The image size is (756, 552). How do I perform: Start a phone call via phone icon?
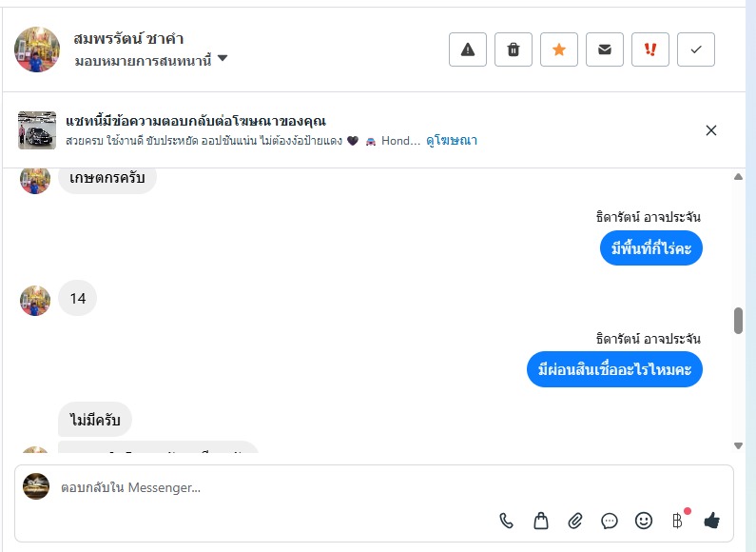point(507,521)
